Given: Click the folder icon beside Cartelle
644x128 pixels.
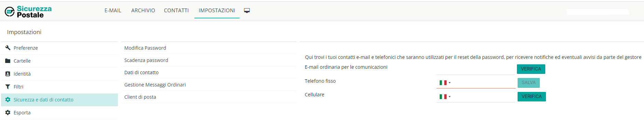Looking at the screenshot, I should pyautogui.click(x=8, y=61).
